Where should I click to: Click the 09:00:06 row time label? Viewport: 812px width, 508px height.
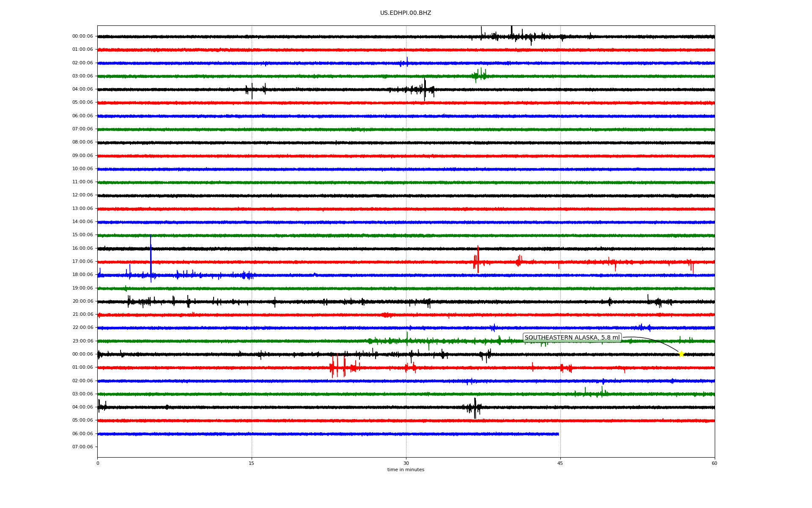pos(82,156)
